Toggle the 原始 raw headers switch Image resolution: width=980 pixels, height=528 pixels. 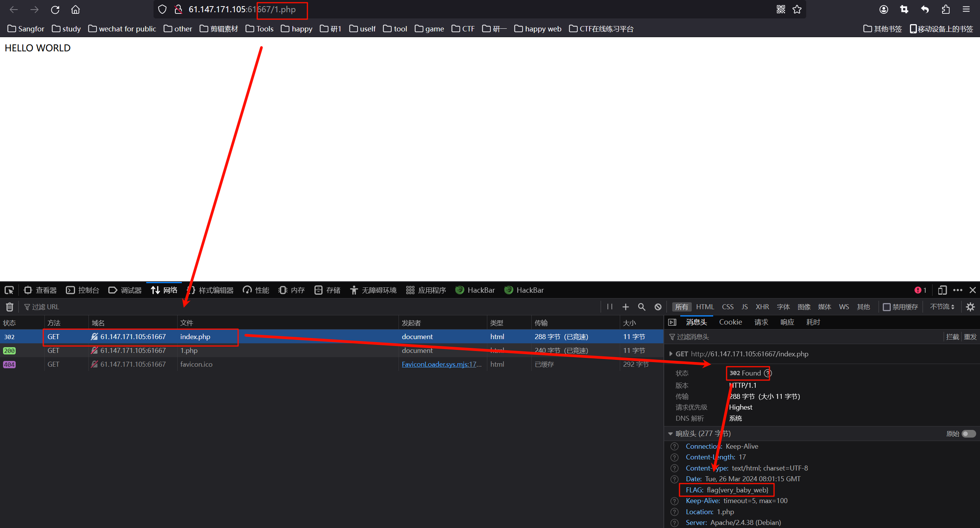[969, 434]
